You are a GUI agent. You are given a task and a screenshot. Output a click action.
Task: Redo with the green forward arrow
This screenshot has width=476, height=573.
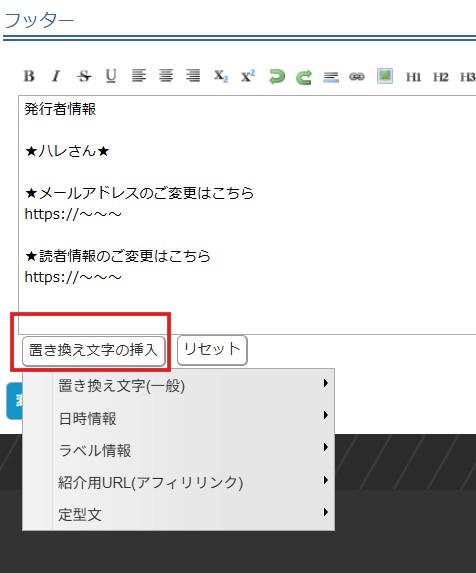pos(304,77)
